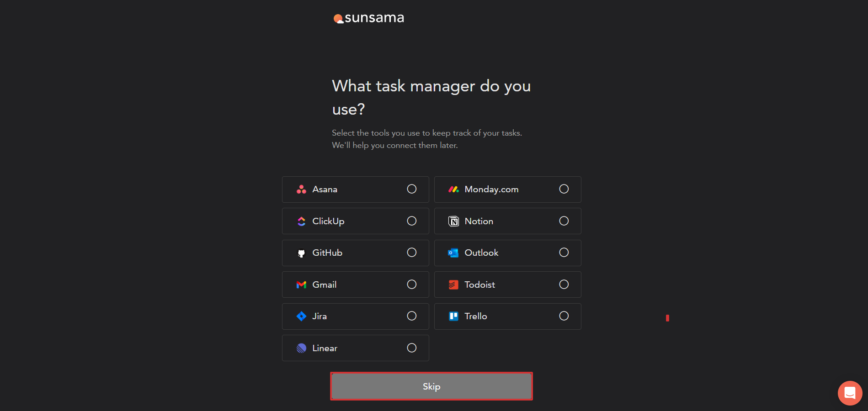Viewport: 868px width, 411px height.
Task: Select the Jira radio circle
Action: coord(412,316)
